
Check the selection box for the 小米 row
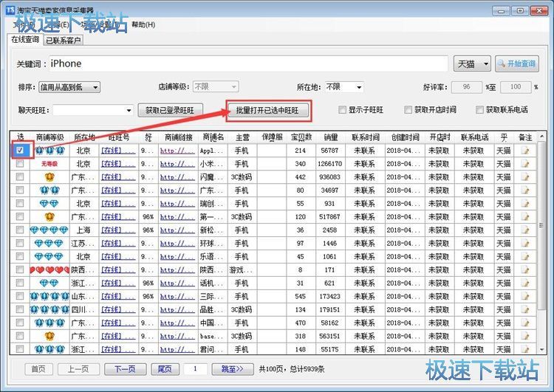tap(20, 164)
